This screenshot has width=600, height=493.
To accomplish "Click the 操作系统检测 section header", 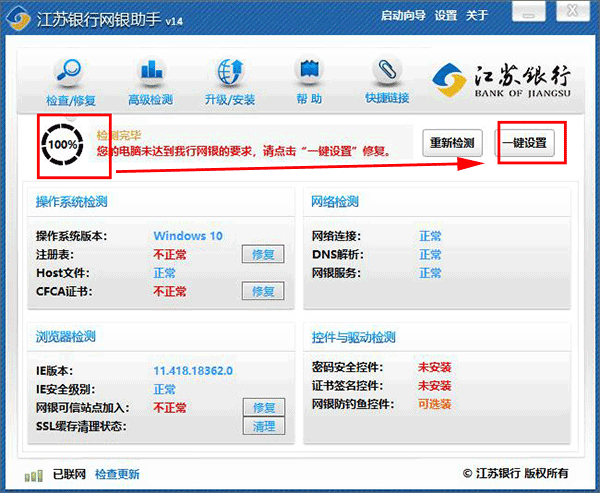I will click(72, 202).
